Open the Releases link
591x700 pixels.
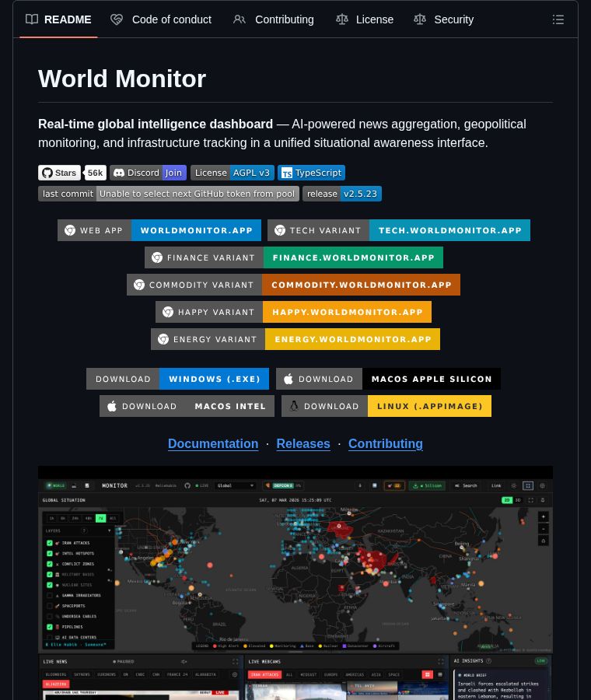click(x=303, y=444)
